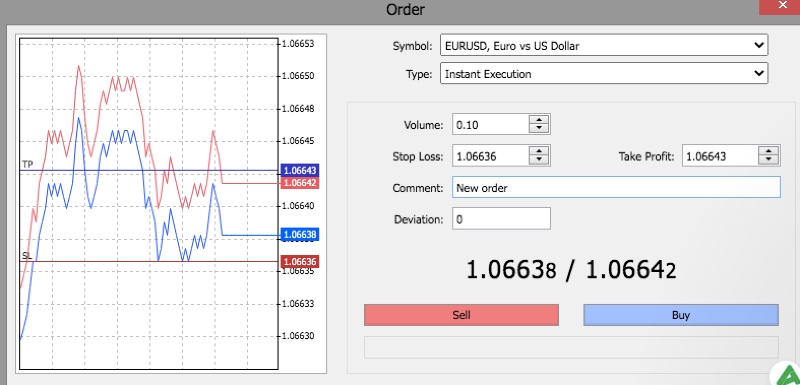Click the 1.06648 price axis label
Viewport: 800px width, 385px height.
coord(298,109)
